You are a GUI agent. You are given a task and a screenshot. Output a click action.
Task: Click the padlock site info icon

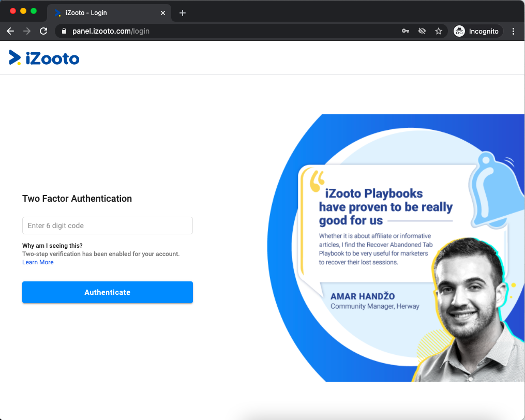click(64, 31)
